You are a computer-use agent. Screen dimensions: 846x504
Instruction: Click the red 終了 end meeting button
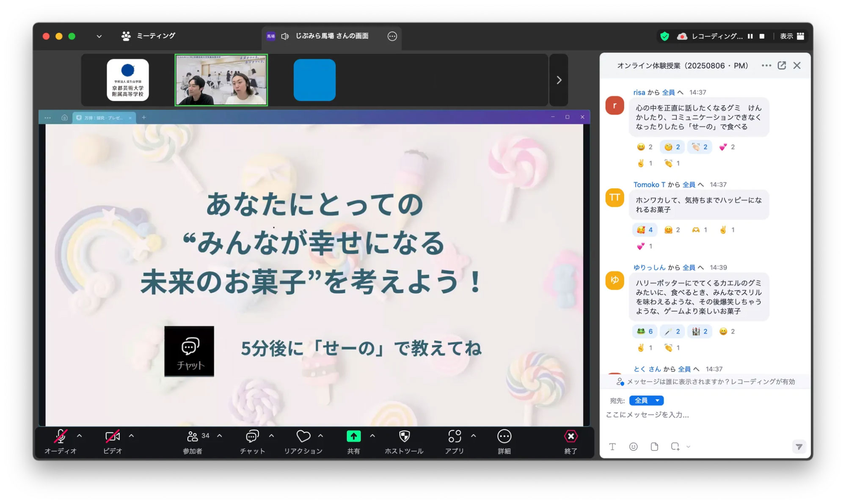pos(571,436)
